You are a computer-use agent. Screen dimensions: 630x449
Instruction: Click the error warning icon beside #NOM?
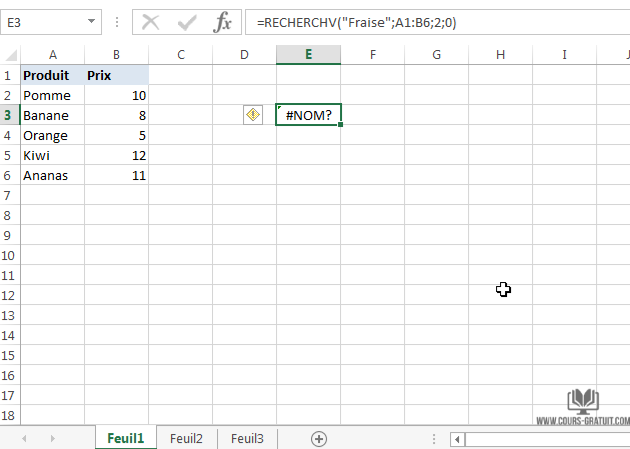click(x=253, y=115)
